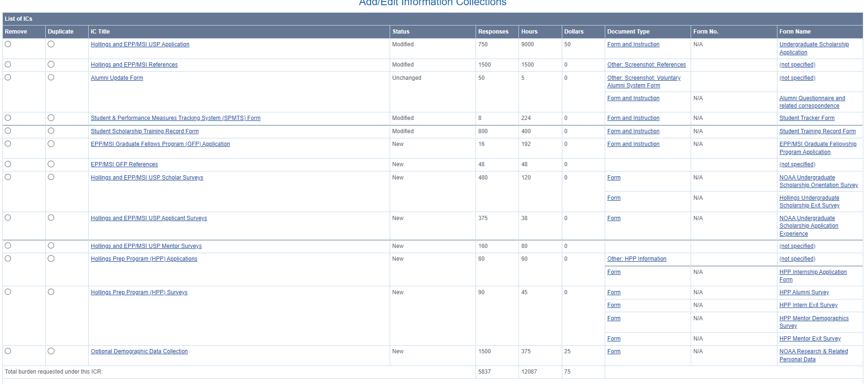Select Remove radio for Hollings and EPP/MSI USP Application
The image size is (868, 384).
[8, 44]
